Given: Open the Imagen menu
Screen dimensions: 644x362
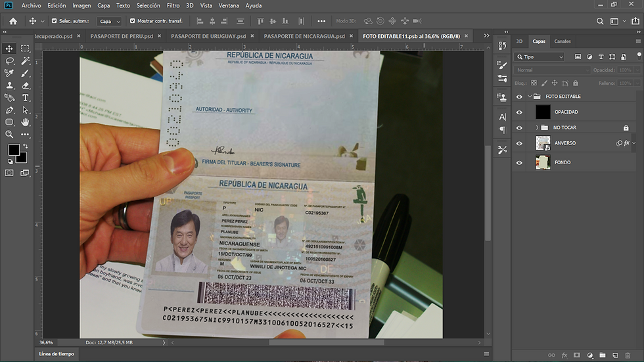Looking at the screenshot, I should [x=81, y=5].
